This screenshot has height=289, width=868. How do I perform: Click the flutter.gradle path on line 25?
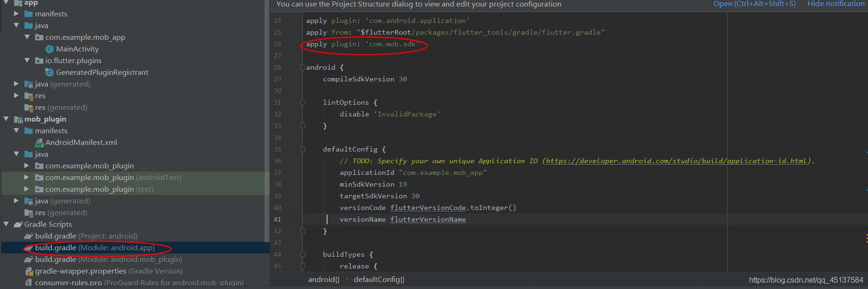click(481, 32)
